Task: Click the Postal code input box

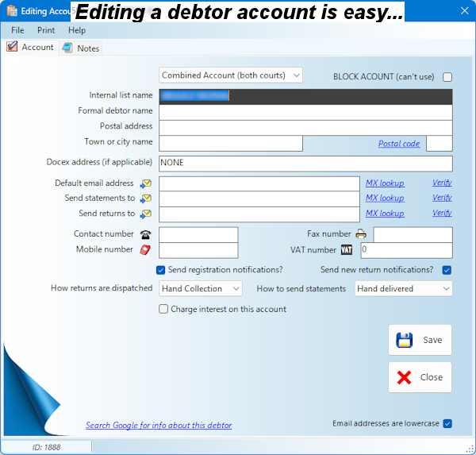Action: pos(440,144)
